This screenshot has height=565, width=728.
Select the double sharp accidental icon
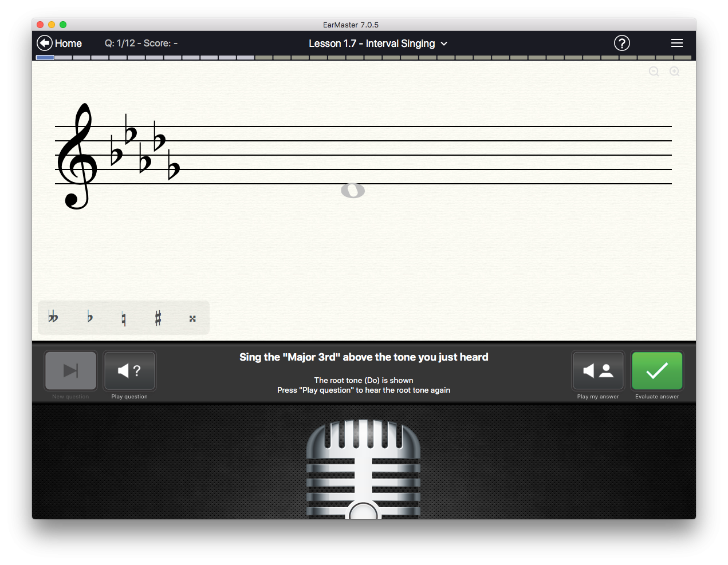tap(192, 318)
